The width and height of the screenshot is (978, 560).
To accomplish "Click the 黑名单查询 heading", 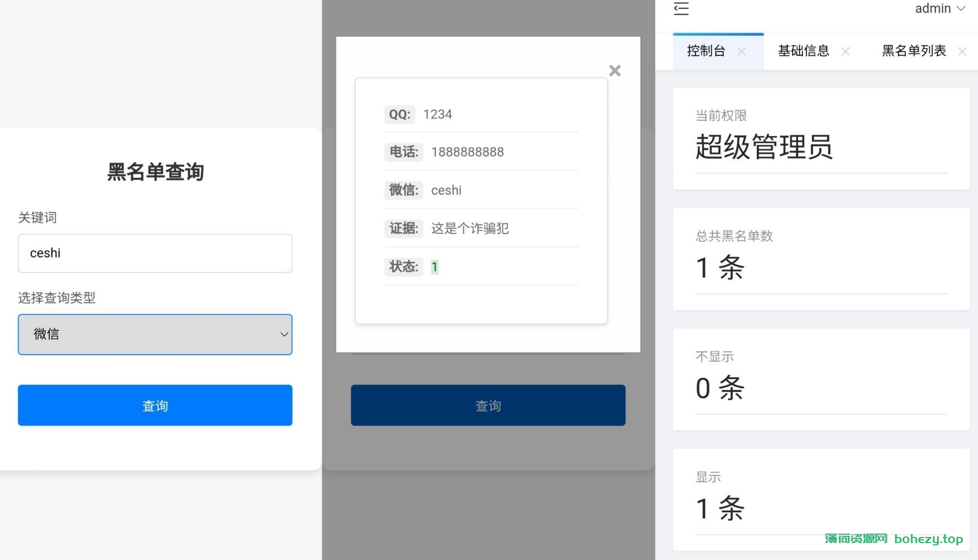I will [155, 172].
